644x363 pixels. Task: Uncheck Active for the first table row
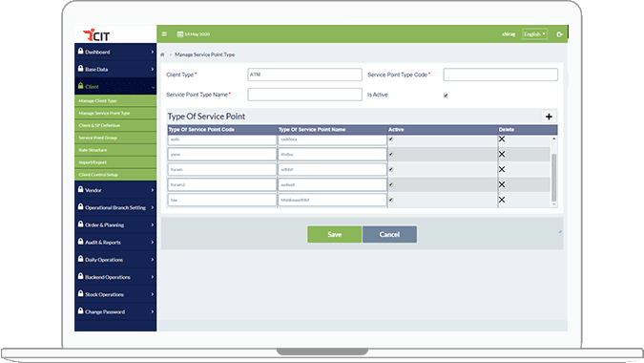pos(391,139)
